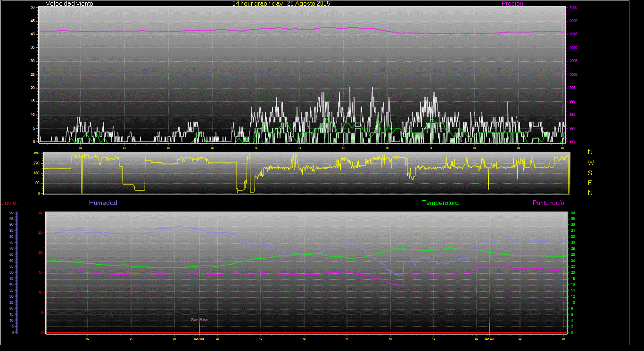The height and width of the screenshot is (351, 644).
Task: Click the '270' wind direction axis value
Action: coord(36,163)
